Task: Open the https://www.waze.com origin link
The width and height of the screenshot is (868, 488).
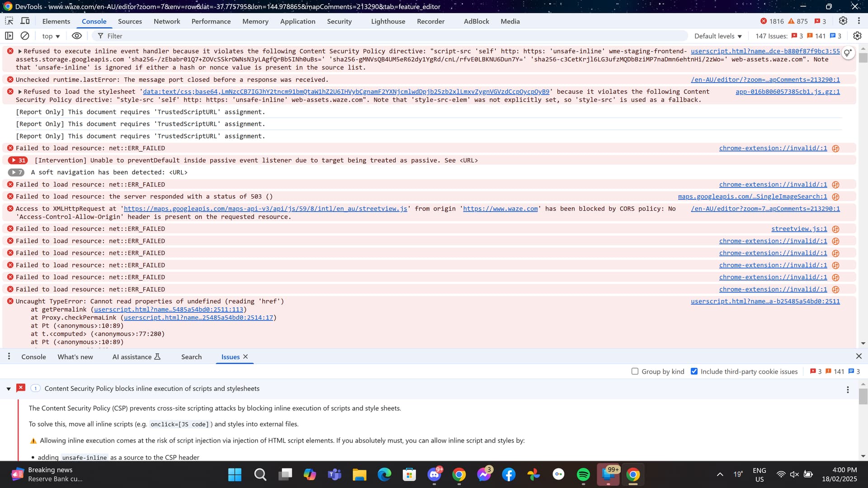Action: click(500, 209)
